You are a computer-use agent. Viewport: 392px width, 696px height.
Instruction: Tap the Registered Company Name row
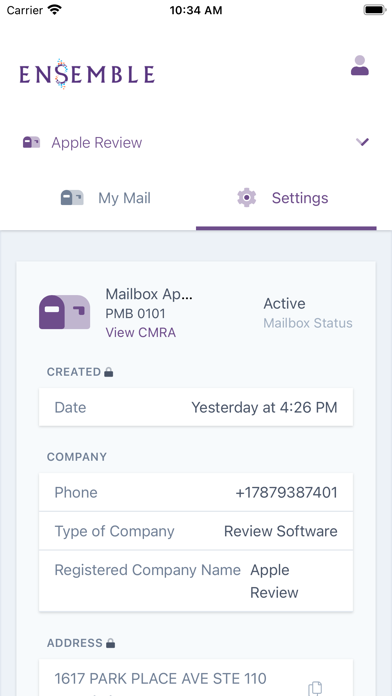pyautogui.click(x=196, y=581)
